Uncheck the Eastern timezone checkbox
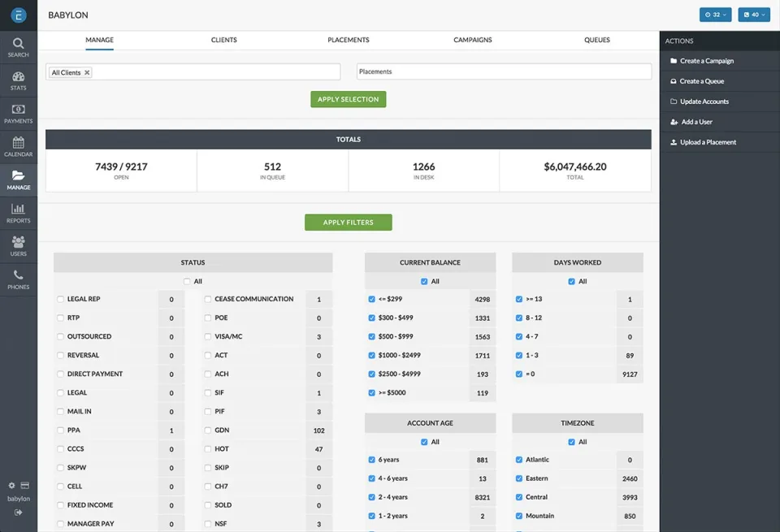The height and width of the screenshot is (532, 780). pos(519,478)
